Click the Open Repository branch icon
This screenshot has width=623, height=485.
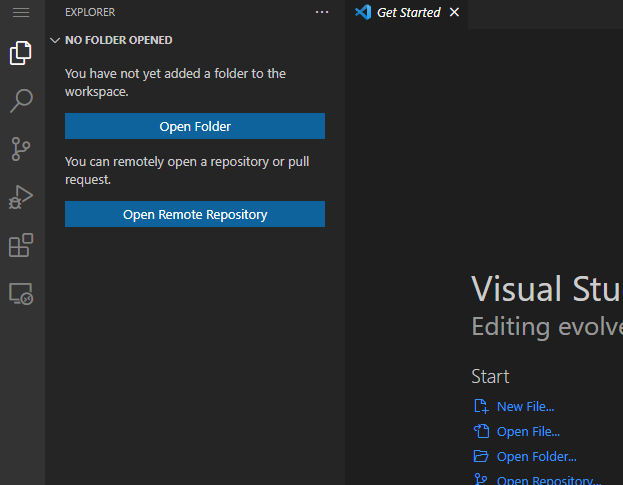pyautogui.click(x=481, y=479)
